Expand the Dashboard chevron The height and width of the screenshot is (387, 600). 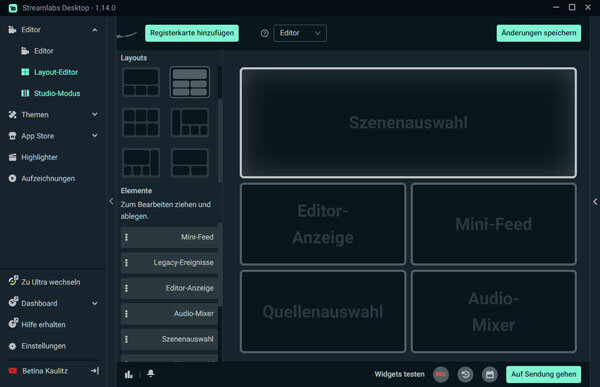click(x=95, y=304)
